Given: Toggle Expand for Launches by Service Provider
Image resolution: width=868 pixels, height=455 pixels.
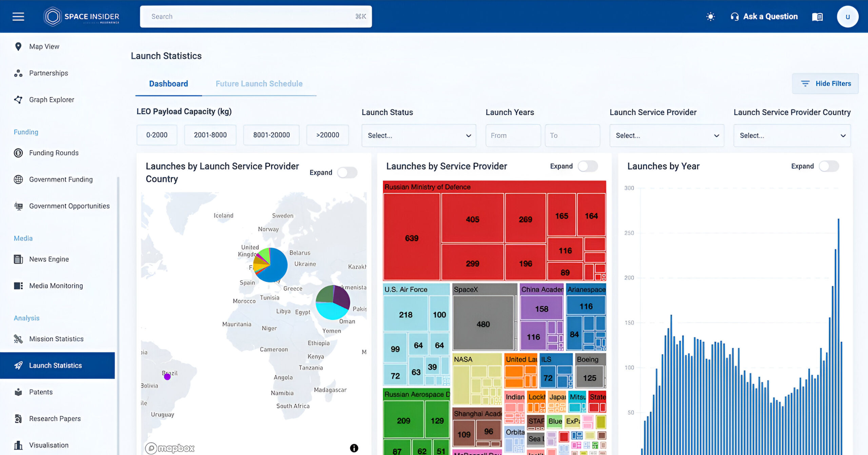Looking at the screenshot, I should 588,166.
